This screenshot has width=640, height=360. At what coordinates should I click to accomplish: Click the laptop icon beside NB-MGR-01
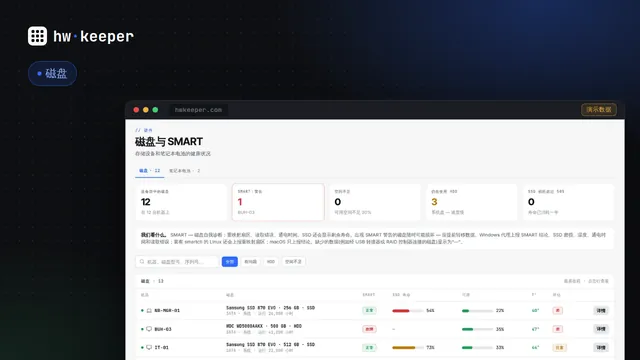(149, 311)
